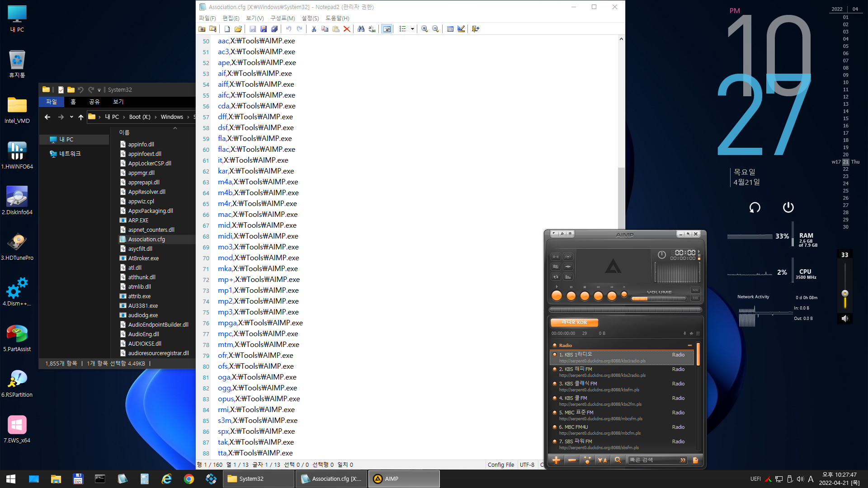The image size is (868, 488).
Task: Click the AIMP Stop button
Action: [585, 296]
